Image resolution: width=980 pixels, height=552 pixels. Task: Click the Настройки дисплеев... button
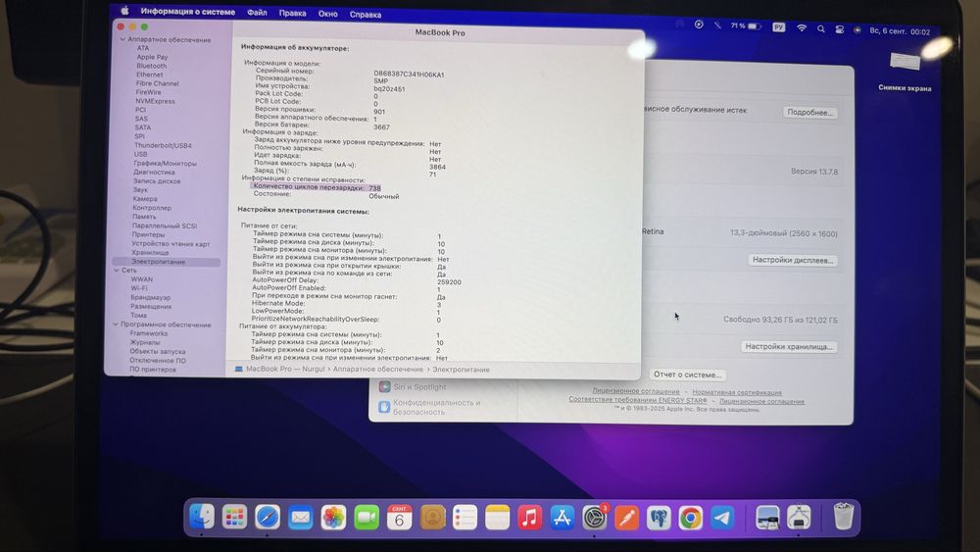click(x=793, y=260)
